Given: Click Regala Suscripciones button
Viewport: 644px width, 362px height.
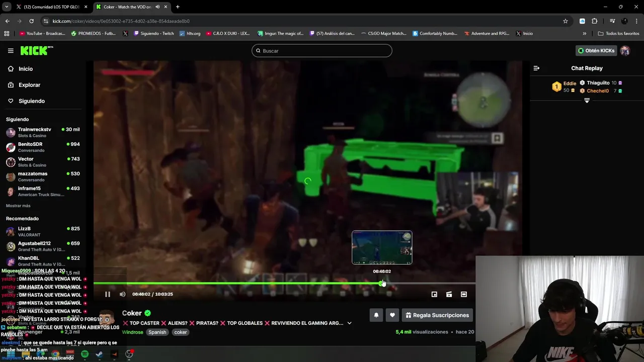Looking at the screenshot, I should (x=437, y=315).
